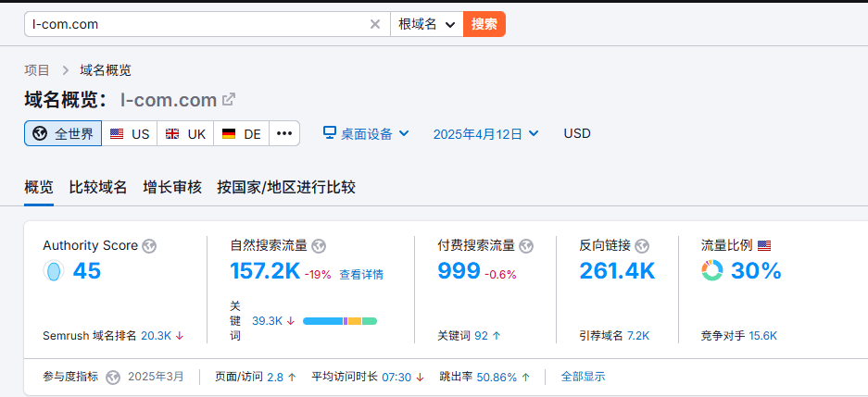This screenshot has height=397, width=868.
Task: Click green segment of keyword distribution bar
Action: tap(370, 321)
